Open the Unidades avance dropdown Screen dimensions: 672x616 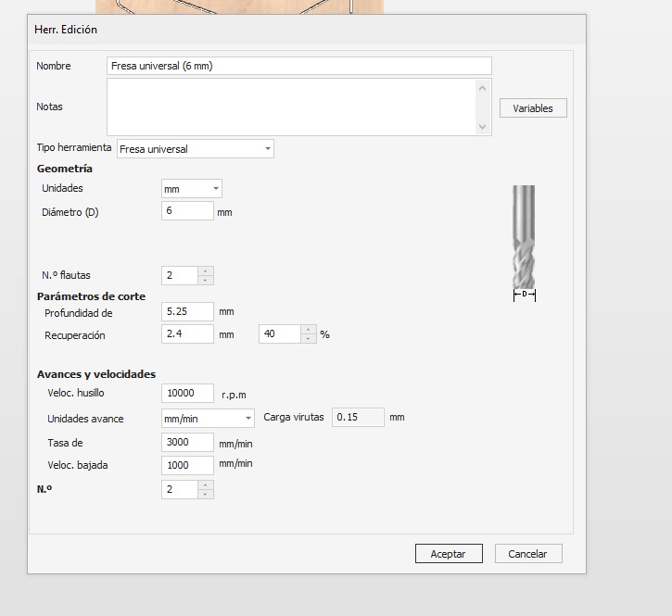208,419
